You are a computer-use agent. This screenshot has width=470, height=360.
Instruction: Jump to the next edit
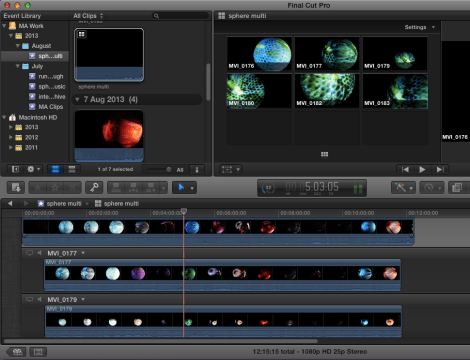pos(440,170)
